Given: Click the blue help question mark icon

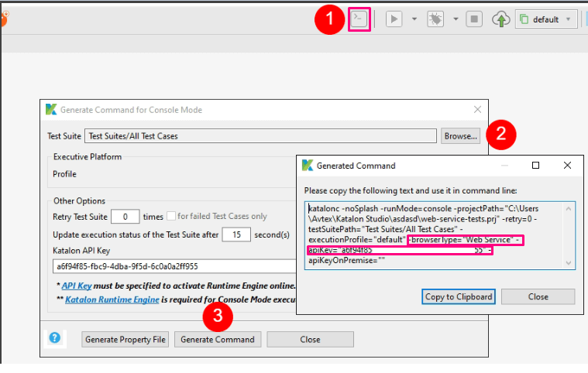Looking at the screenshot, I should click(55, 337).
